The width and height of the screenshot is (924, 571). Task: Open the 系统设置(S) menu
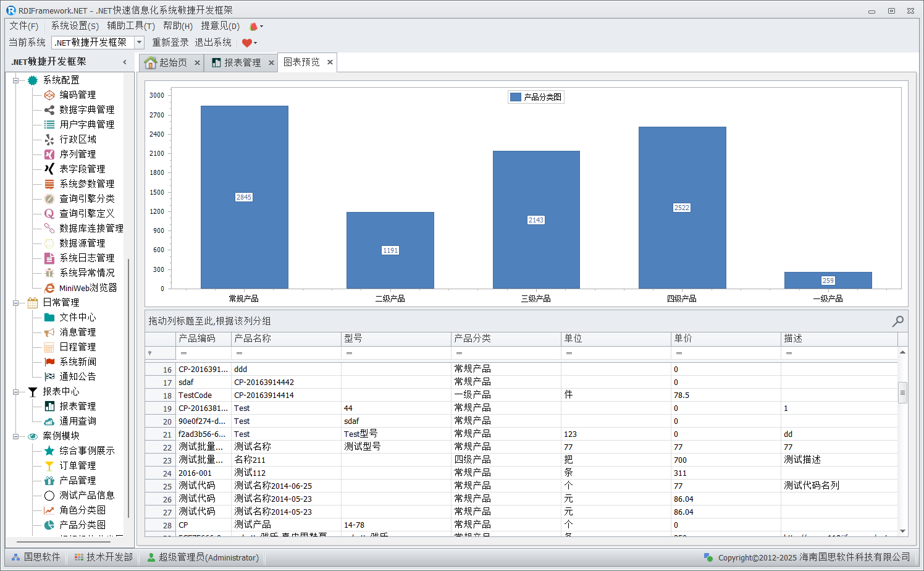pyautogui.click(x=74, y=26)
